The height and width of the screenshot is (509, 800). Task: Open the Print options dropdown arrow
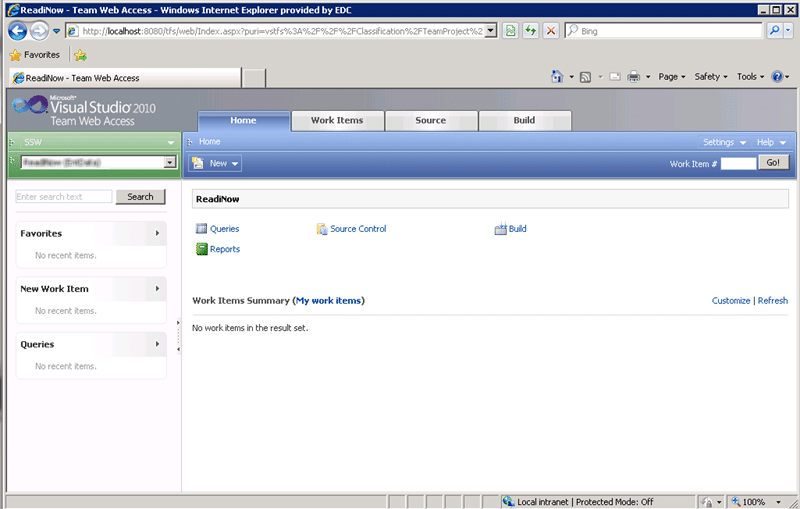648,77
